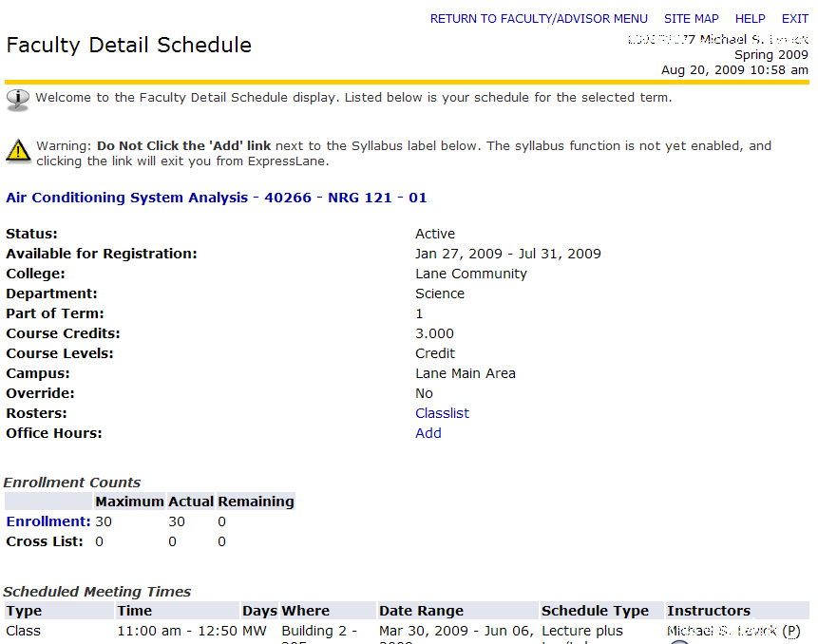Select the Cross List row label
The height and width of the screenshot is (644, 818).
(x=44, y=540)
